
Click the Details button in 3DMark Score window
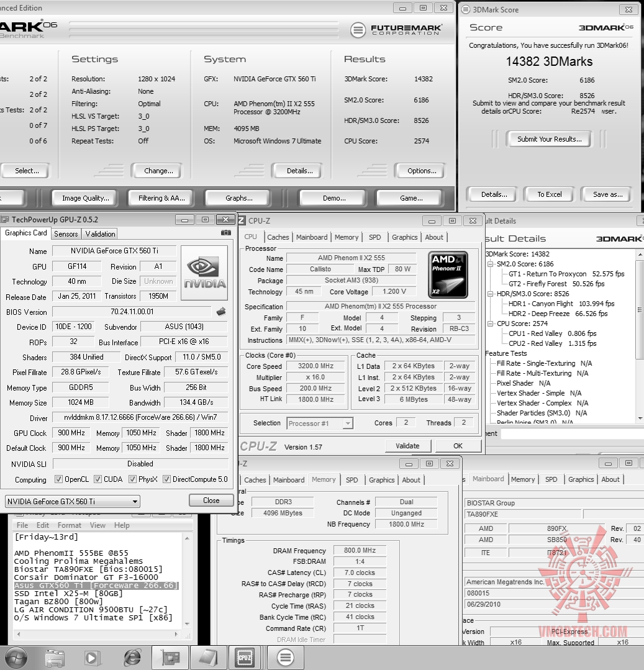494,194
